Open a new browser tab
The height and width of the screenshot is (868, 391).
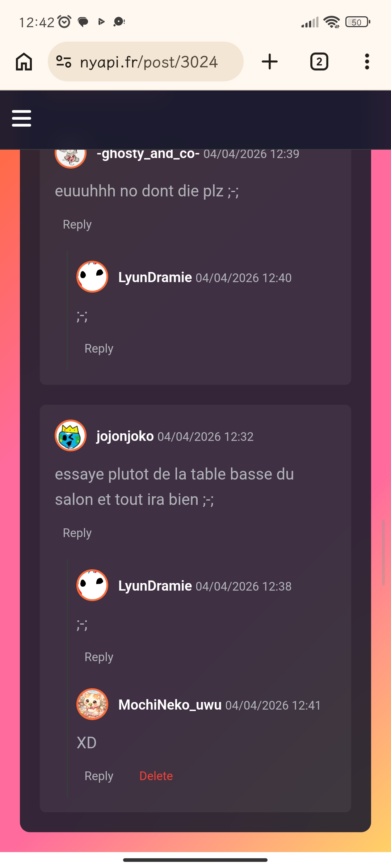[x=269, y=62]
